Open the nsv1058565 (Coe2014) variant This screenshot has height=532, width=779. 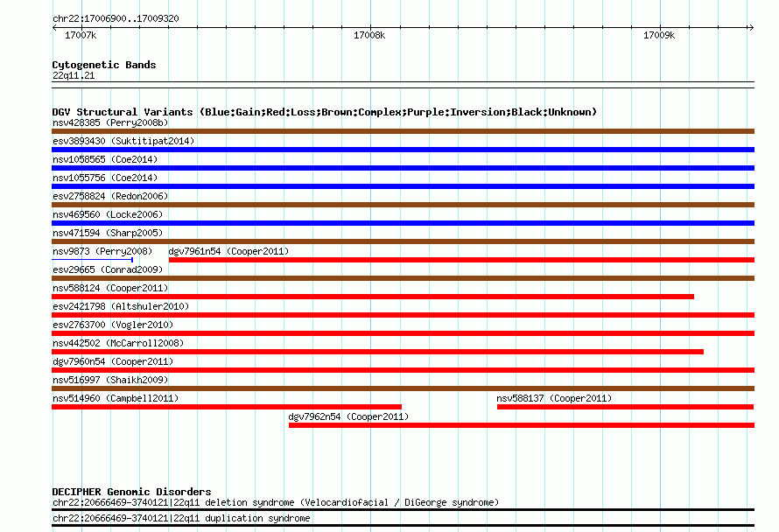[x=105, y=159]
